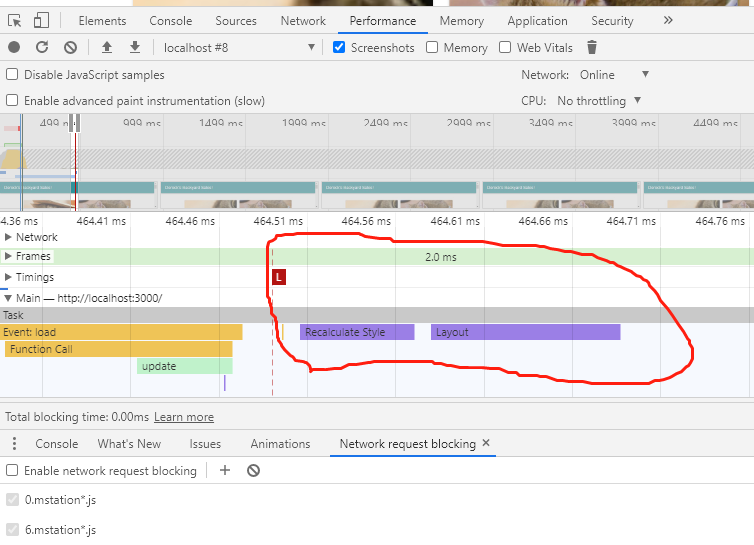The width and height of the screenshot is (754, 545).
Task: Open the Network panel tab
Action: point(303,21)
